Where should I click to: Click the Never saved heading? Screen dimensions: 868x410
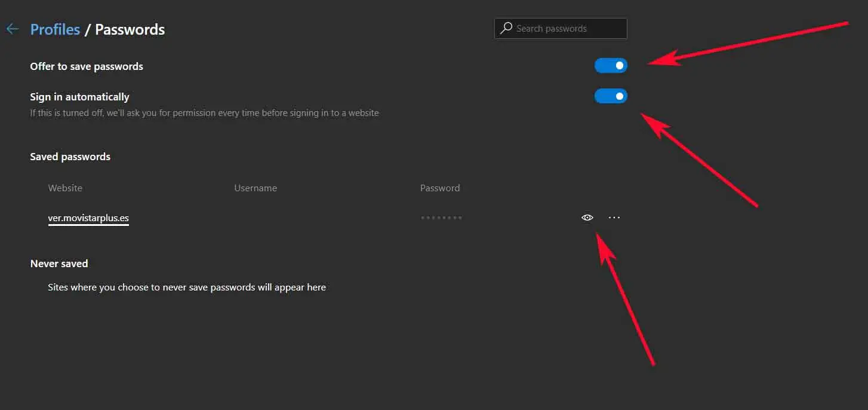59,264
